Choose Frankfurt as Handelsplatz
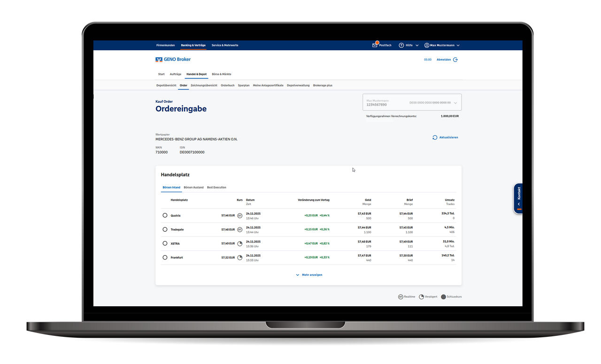 (x=165, y=257)
